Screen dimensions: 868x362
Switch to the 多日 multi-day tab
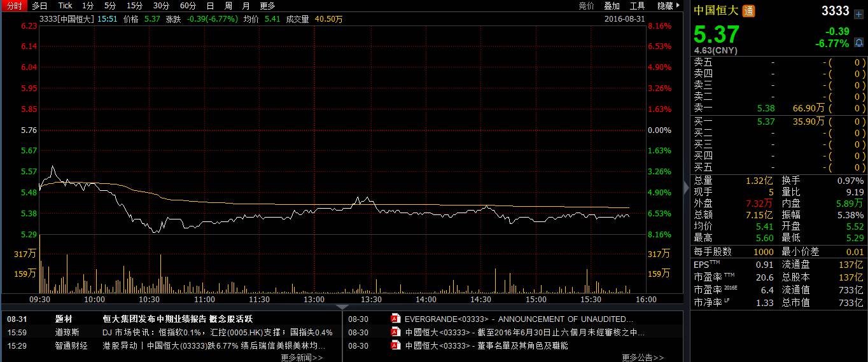coord(39,6)
